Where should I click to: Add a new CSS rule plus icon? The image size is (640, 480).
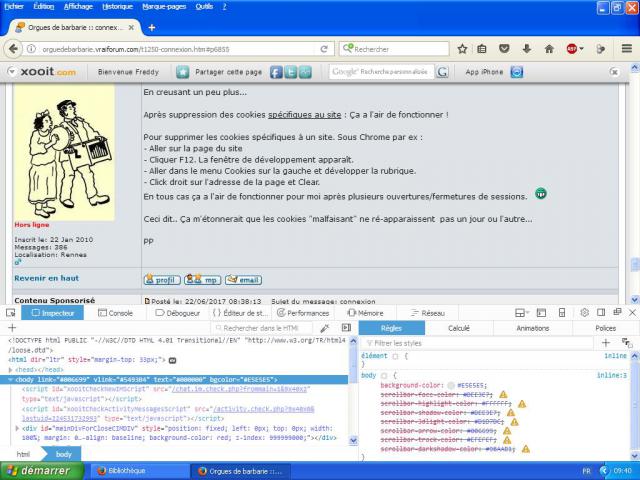(x=606, y=343)
